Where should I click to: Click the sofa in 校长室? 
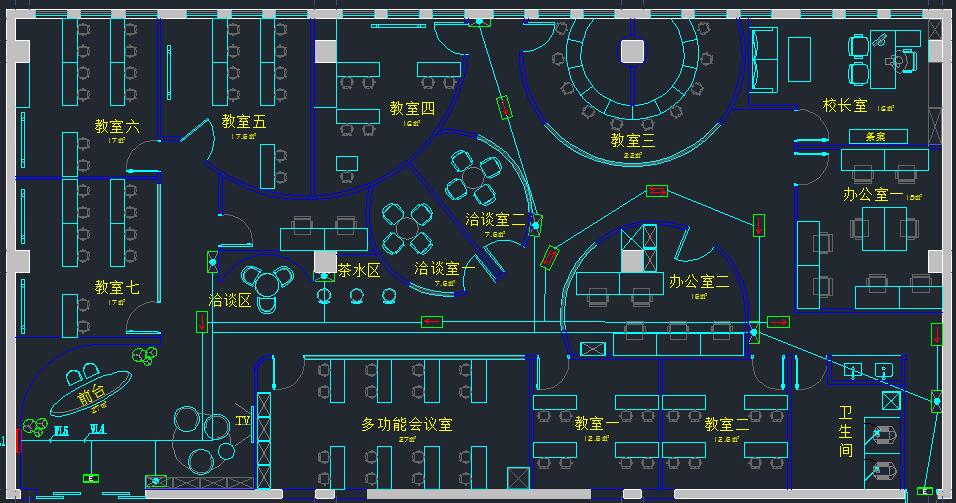coord(764,60)
